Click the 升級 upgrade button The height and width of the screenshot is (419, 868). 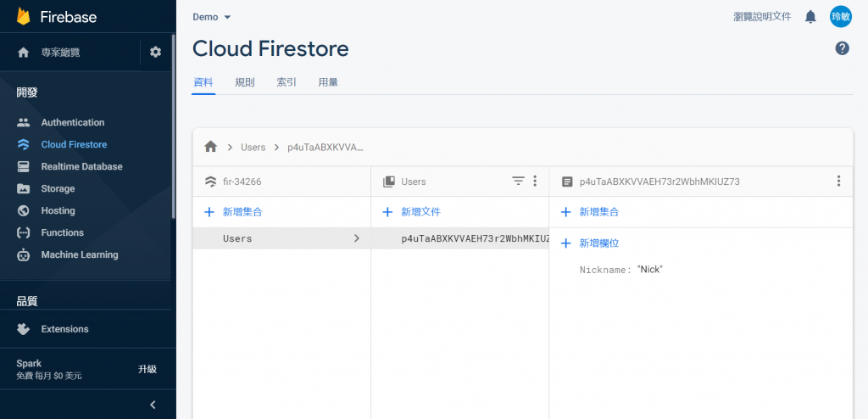147,369
